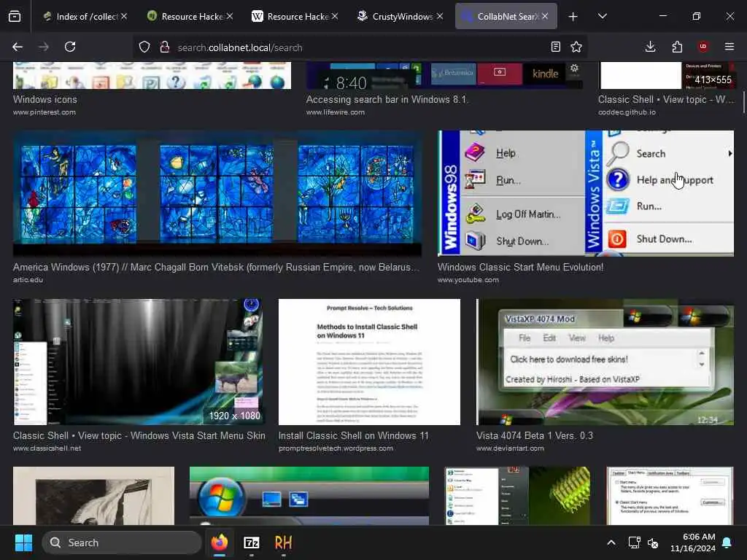Open Windows Classic Start Menu Evolution! title

(520, 267)
